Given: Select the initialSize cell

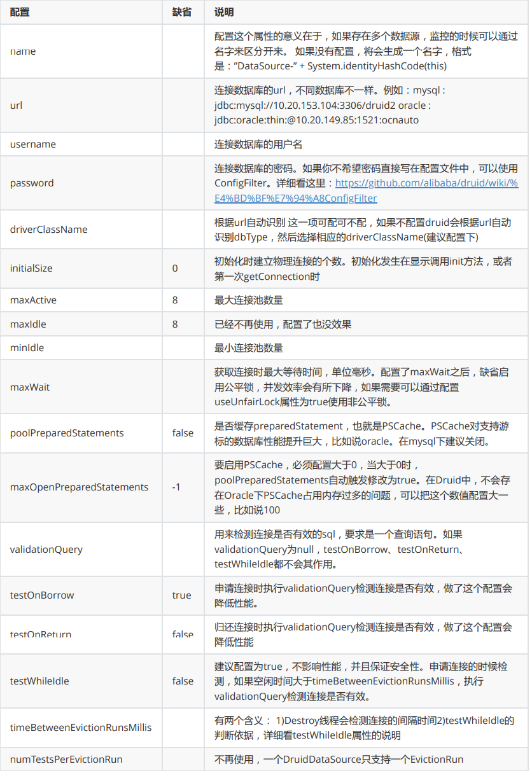Looking at the screenshot, I should point(81,268).
